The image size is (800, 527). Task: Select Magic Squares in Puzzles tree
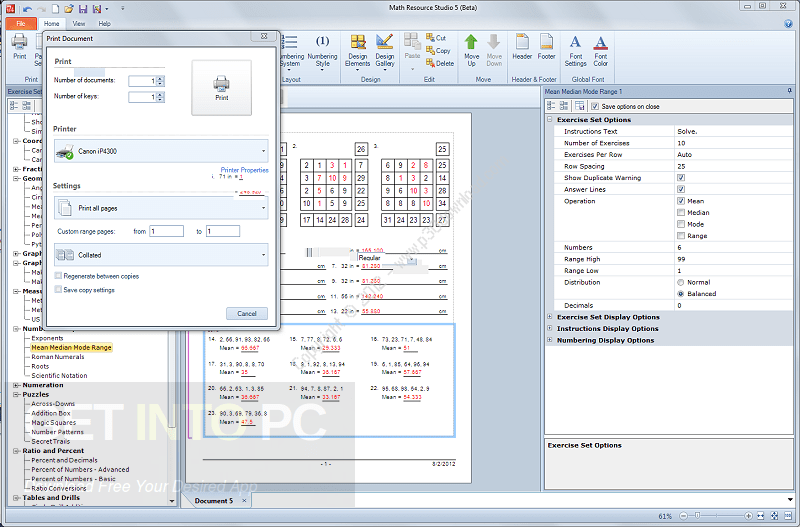[54, 422]
